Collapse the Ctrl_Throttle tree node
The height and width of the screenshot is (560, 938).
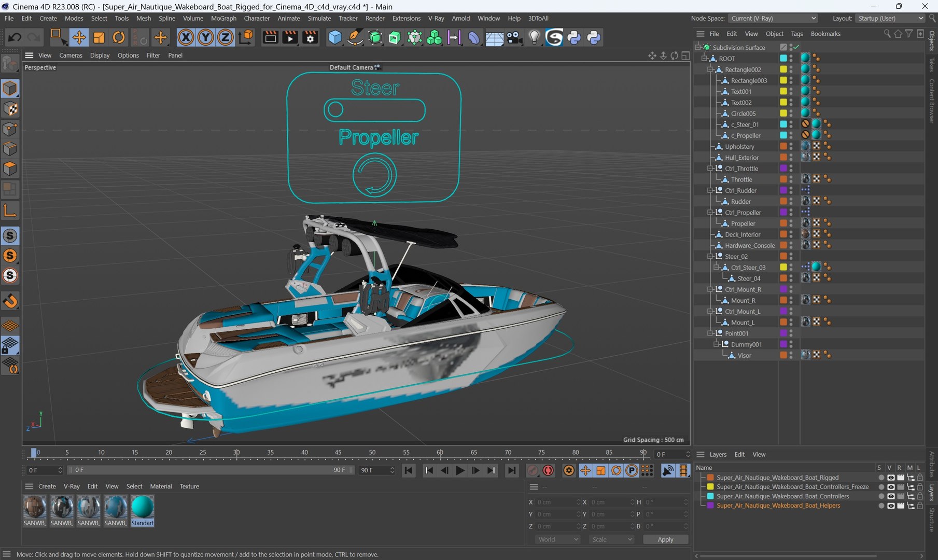pos(710,169)
